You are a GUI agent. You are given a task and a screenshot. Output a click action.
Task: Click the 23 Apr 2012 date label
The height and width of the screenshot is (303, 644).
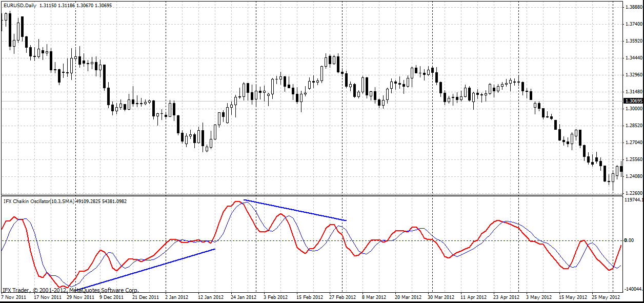click(506, 297)
